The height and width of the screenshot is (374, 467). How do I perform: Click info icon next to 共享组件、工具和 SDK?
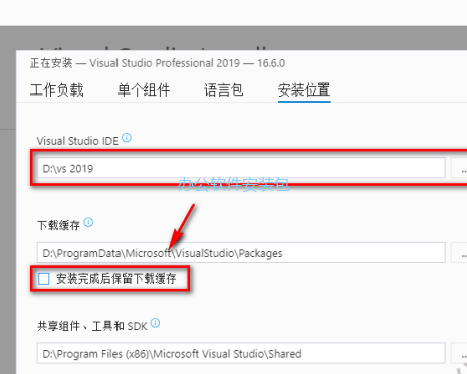point(155,323)
